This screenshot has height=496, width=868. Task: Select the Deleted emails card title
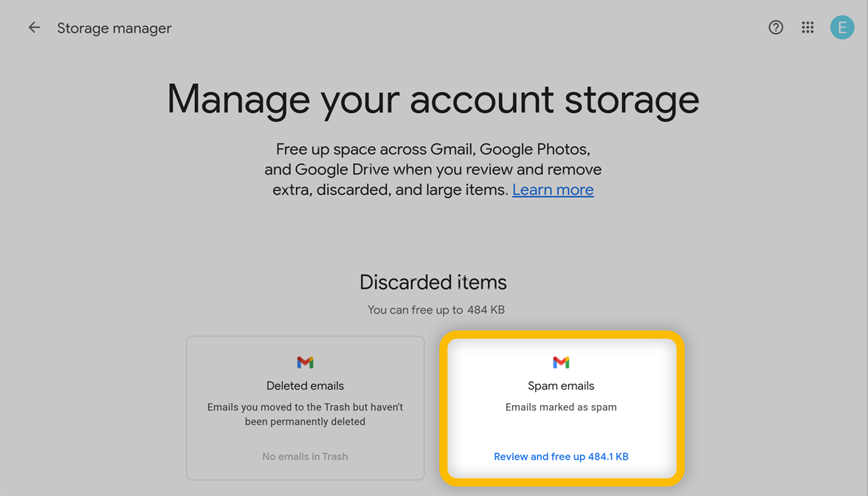click(x=305, y=386)
